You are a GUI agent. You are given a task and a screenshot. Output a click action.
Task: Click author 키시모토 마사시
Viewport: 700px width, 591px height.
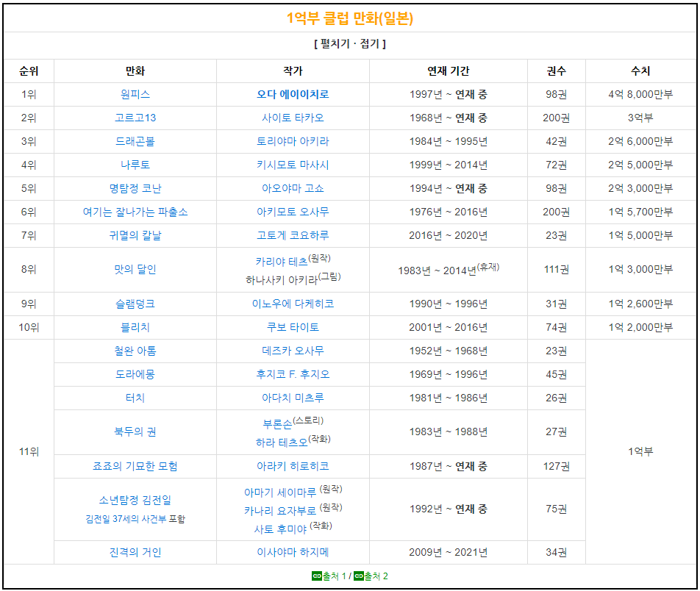pyautogui.click(x=293, y=165)
